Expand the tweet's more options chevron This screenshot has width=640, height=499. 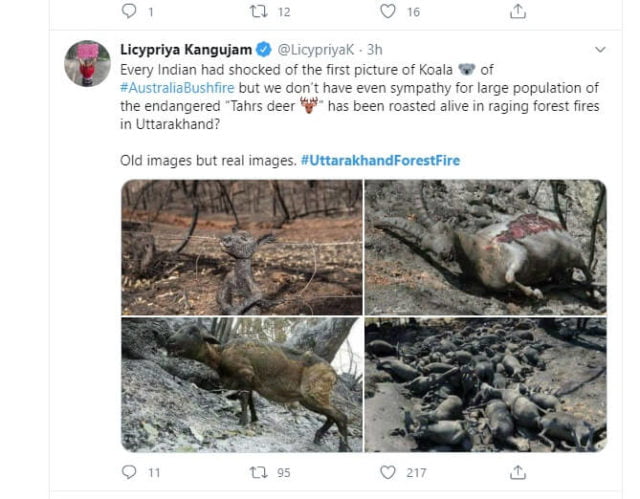600,48
